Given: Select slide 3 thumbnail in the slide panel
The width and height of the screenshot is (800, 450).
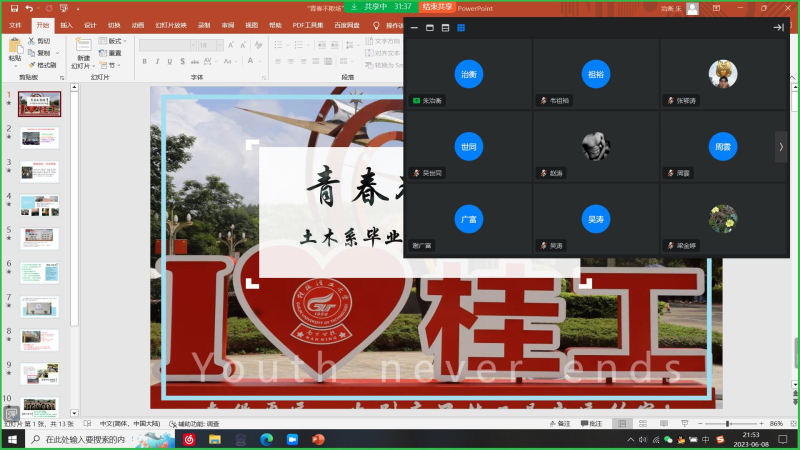Looking at the screenshot, I should point(40,171).
